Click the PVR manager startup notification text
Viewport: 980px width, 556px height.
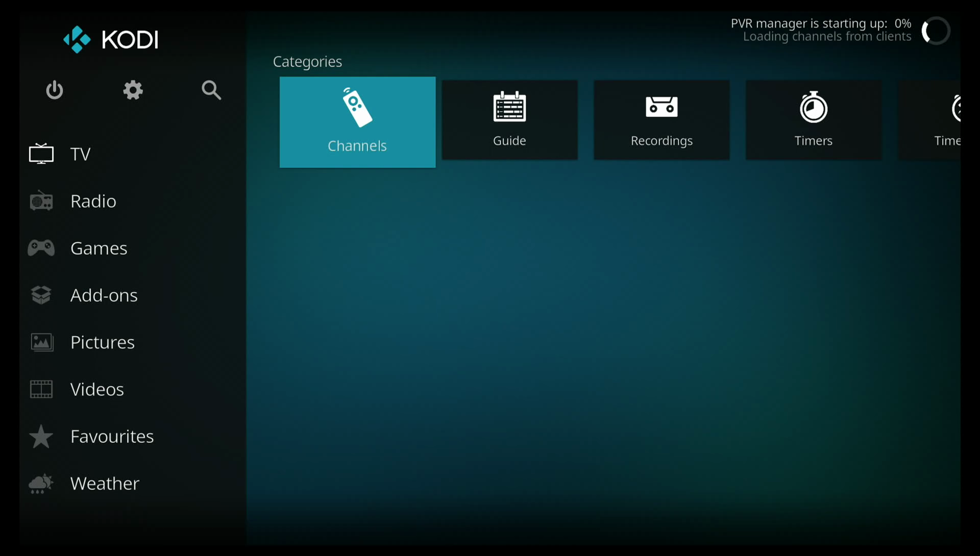pos(821,30)
